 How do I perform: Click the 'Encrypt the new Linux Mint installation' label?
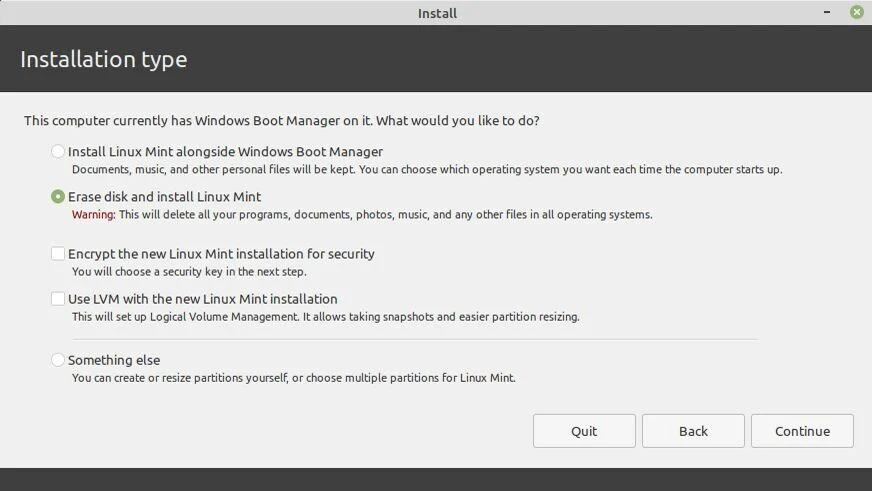pyautogui.click(x=221, y=254)
